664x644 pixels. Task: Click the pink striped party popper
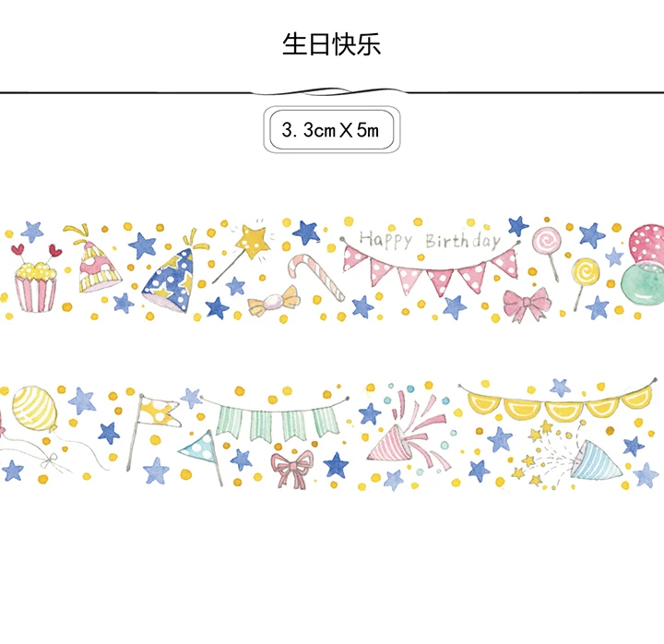[407, 436]
